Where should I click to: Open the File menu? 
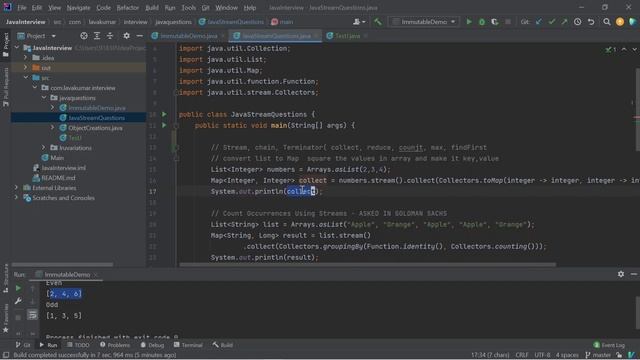pos(22,8)
